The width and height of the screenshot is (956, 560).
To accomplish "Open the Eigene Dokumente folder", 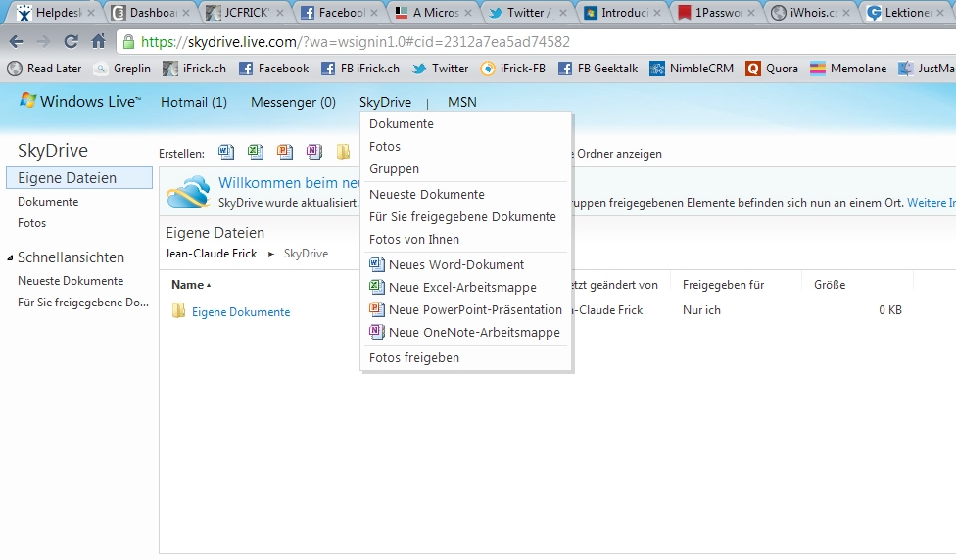I will click(x=240, y=311).
